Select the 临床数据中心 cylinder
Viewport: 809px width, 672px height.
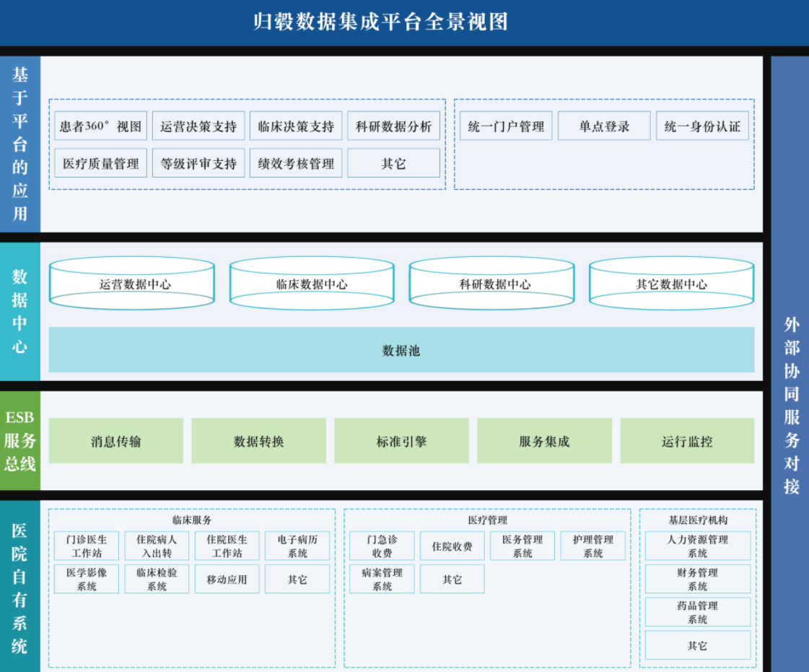(x=312, y=284)
